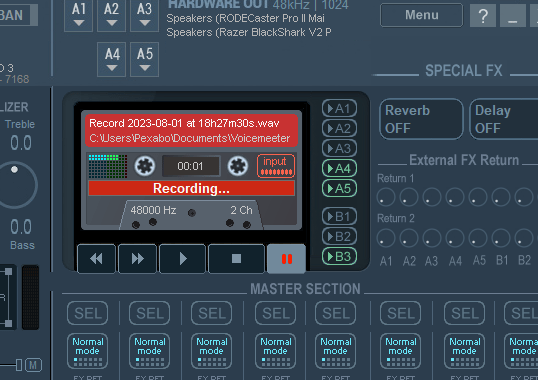Open A4 hardware output device dropdown
This screenshot has height=380, width=538.
[x=112, y=59]
